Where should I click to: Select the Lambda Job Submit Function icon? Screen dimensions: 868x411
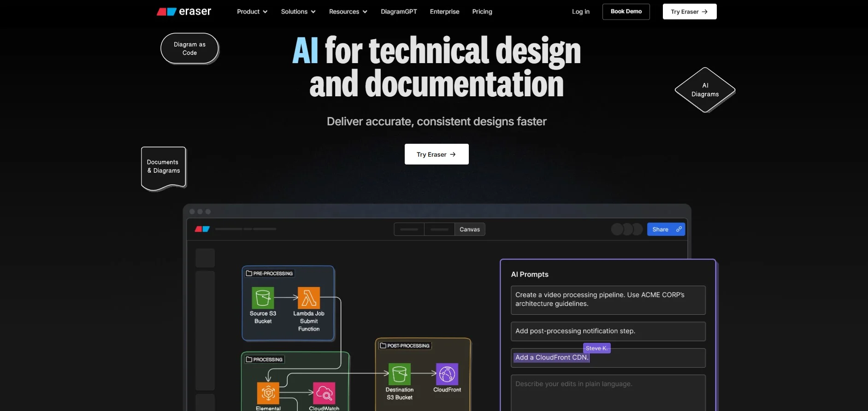pyautogui.click(x=309, y=298)
